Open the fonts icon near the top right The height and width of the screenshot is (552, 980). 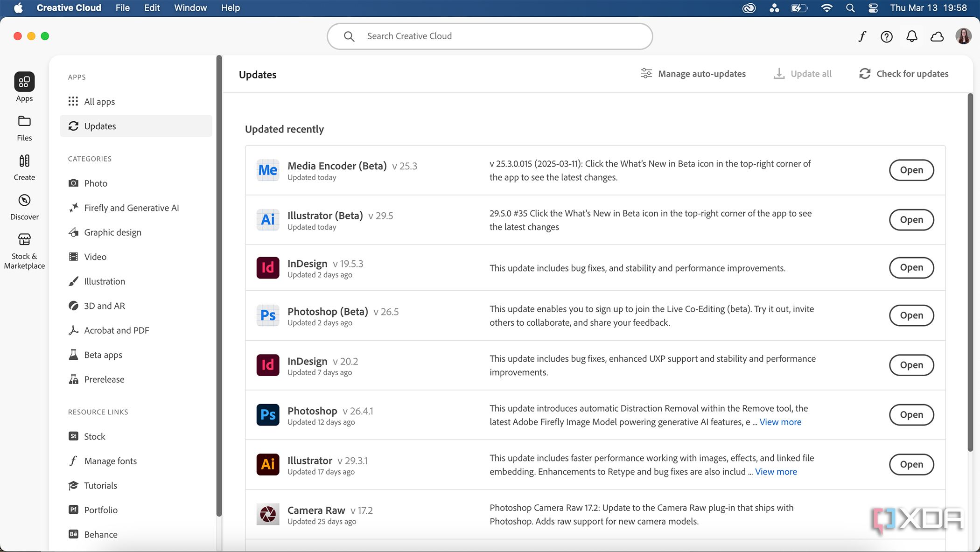click(x=861, y=36)
